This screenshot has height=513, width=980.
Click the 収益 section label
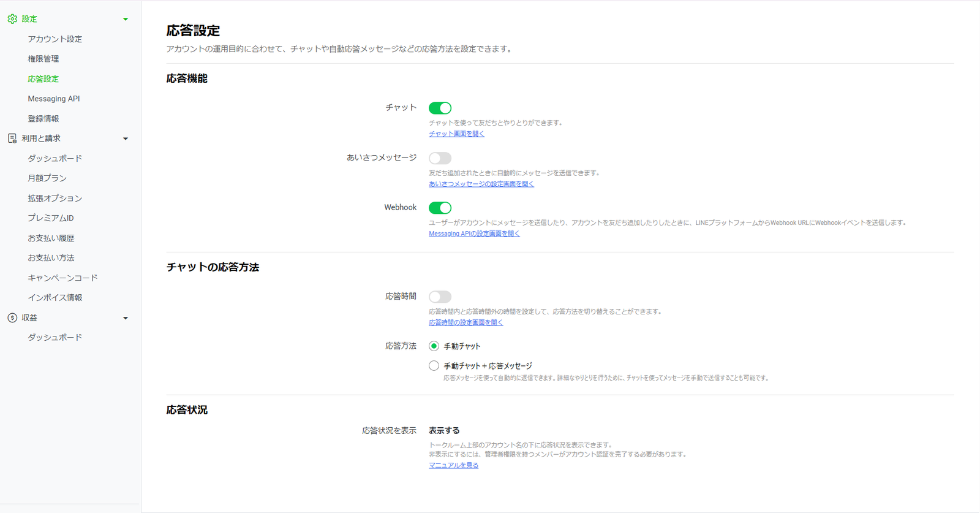(x=29, y=317)
